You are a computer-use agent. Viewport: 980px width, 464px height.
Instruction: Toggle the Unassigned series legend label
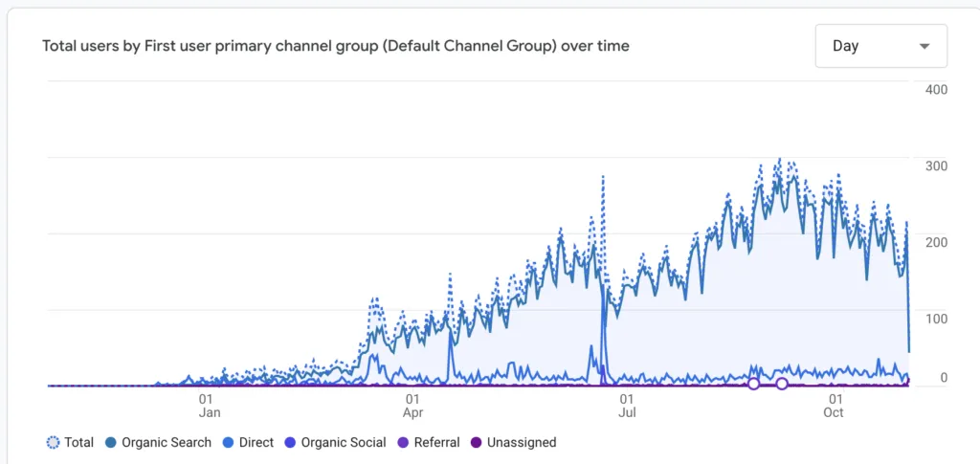[521, 443]
